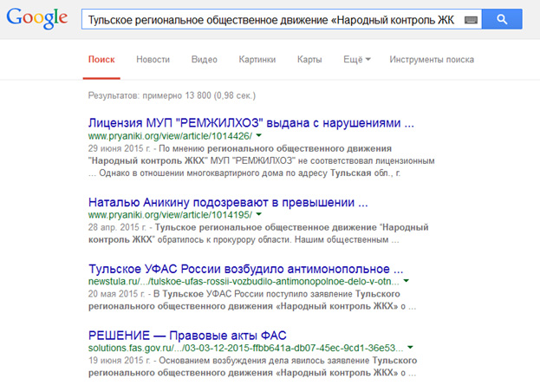Open the on-screen keyboard icon
The height and width of the screenshot is (392, 540).
471,18
